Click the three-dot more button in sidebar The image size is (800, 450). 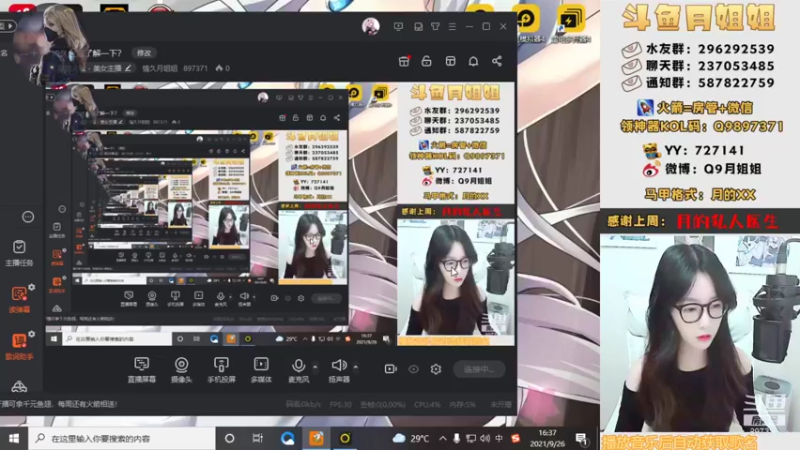tap(28, 217)
